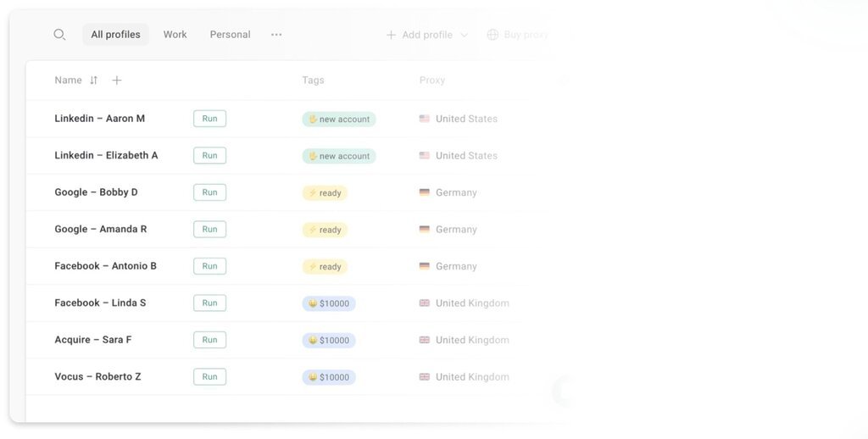Click new account tag for Aaron M
Screen dimensions: 868x439
coord(339,119)
